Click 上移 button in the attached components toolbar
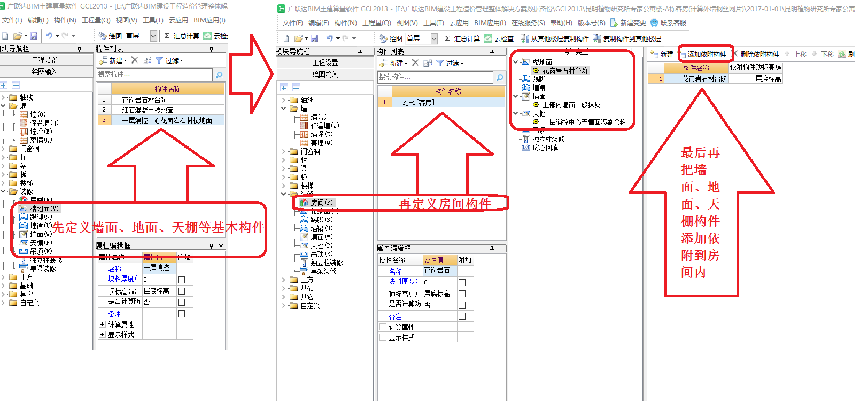The width and height of the screenshot is (868, 401). [795, 55]
